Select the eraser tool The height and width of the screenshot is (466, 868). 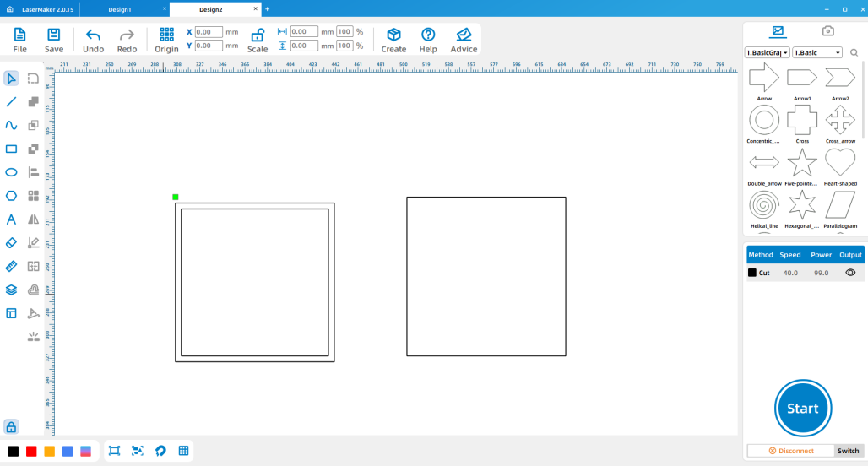click(x=11, y=243)
